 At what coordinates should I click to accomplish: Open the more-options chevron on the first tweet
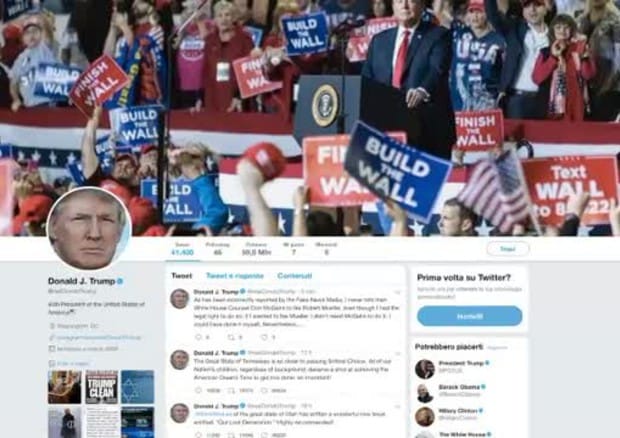coord(397,293)
